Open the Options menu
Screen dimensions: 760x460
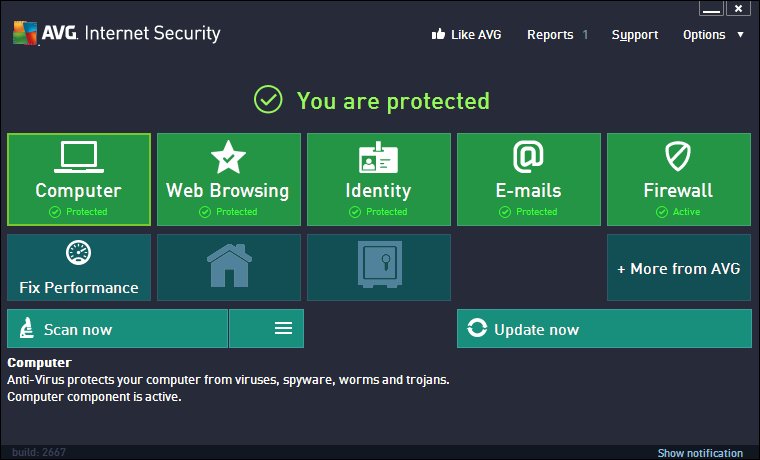tap(704, 35)
